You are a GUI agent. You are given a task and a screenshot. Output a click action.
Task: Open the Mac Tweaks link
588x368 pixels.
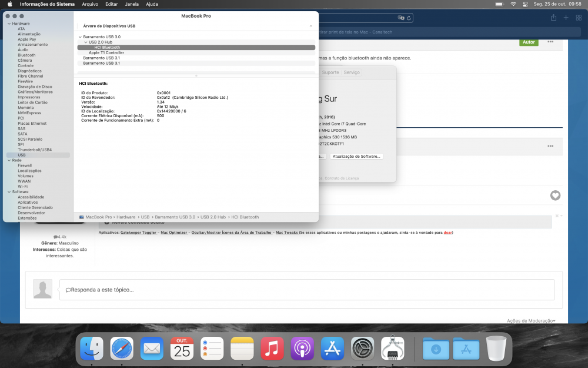tap(287, 233)
